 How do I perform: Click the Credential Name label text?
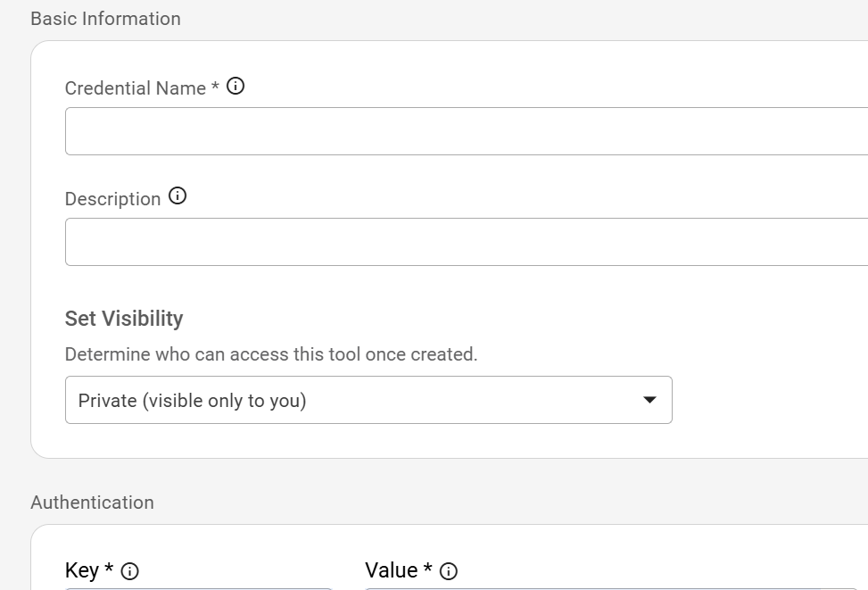point(135,88)
